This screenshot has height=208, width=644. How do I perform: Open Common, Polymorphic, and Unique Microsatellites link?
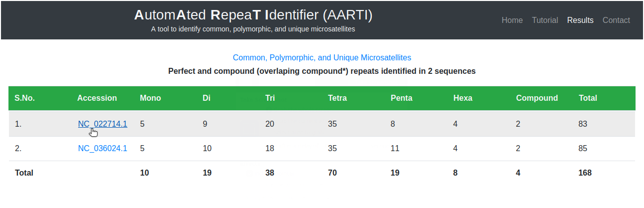322,57
